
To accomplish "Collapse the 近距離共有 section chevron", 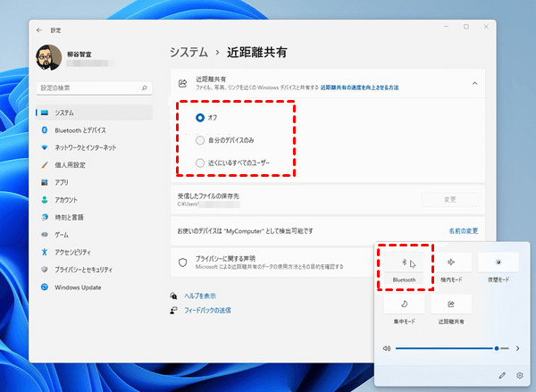I will (x=474, y=83).
